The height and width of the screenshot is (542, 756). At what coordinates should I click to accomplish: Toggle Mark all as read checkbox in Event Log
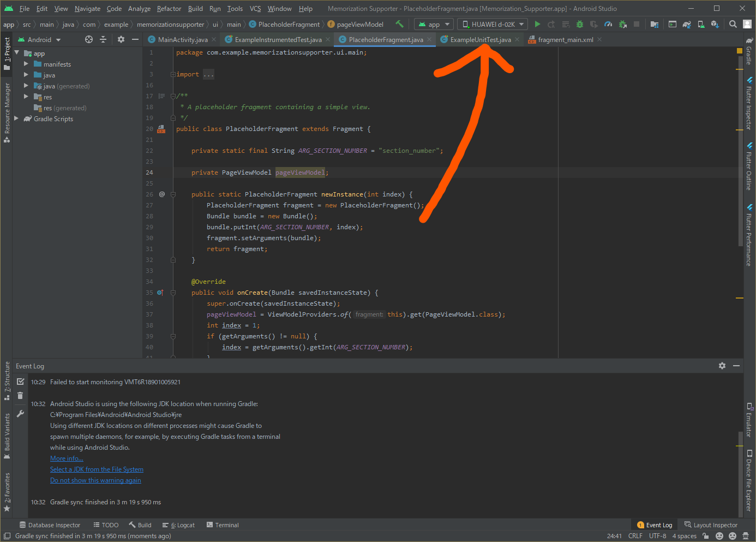[20, 382]
